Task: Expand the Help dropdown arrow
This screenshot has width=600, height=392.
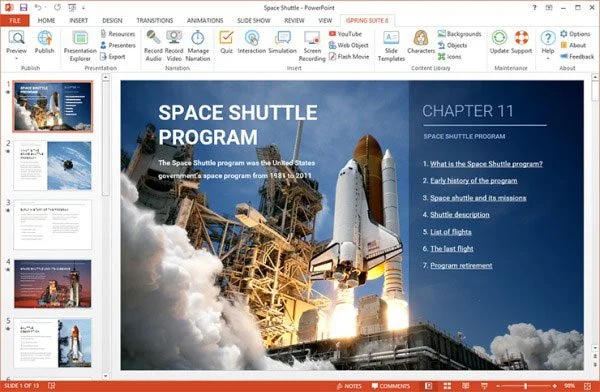Action: pyautogui.click(x=548, y=59)
